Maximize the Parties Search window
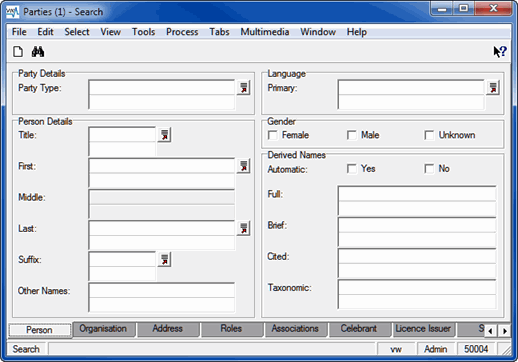This screenshot has width=518, height=362. coord(463,9)
